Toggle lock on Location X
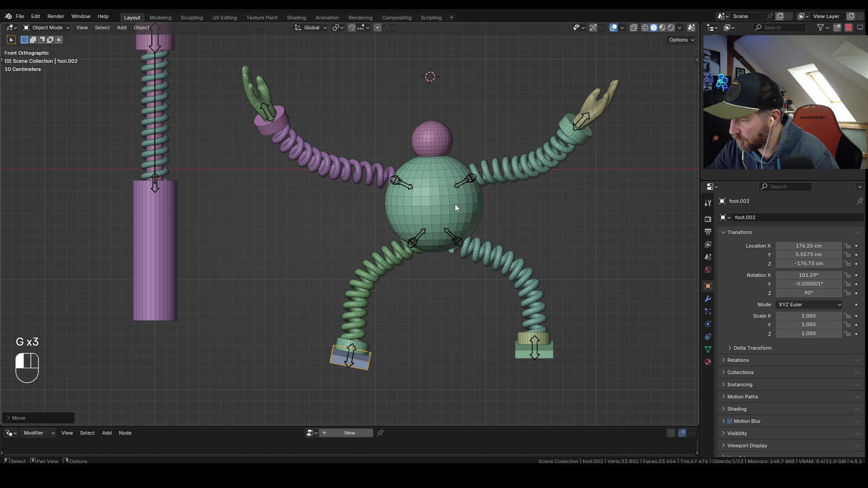This screenshot has height=488, width=868. (x=847, y=246)
